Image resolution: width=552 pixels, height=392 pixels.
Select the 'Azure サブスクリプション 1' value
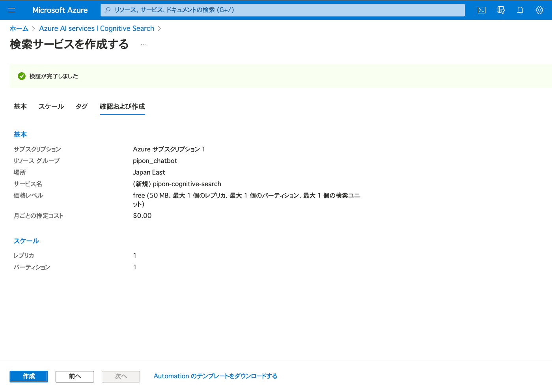pyautogui.click(x=169, y=149)
